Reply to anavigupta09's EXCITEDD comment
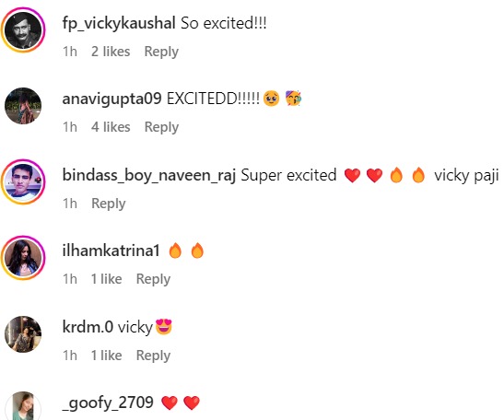The width and height of the screenshot is (504, 420). (x=161, y=127)
